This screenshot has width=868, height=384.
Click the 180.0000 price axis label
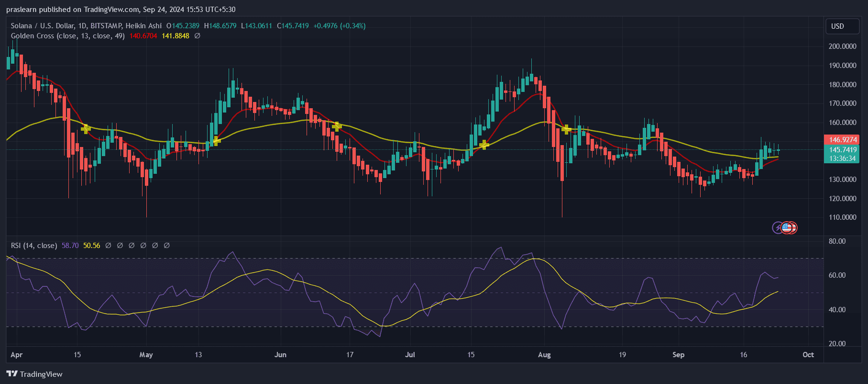[842, 85]
